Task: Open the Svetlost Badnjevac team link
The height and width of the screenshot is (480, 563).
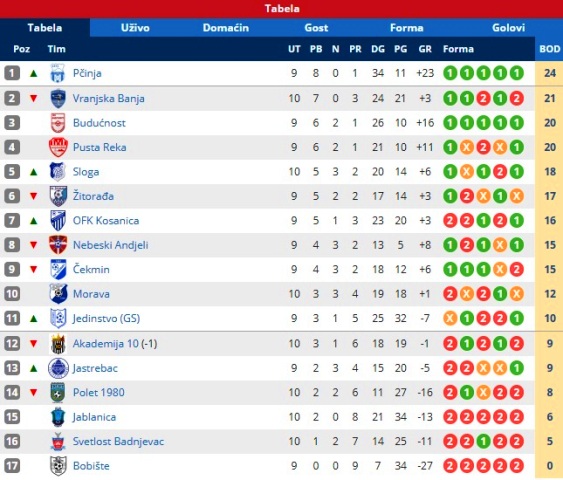Action: [x=118, y=441]
